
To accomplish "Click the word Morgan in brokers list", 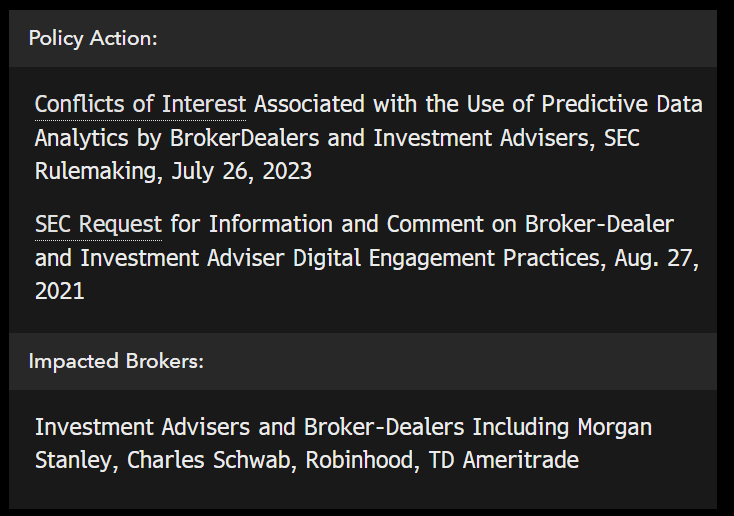I will coord(614,427).
